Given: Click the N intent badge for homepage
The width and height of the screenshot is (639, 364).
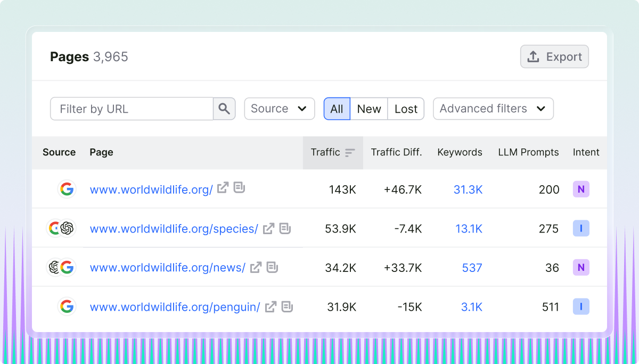Looking at the screenshot, I should [x=581, y=189].
